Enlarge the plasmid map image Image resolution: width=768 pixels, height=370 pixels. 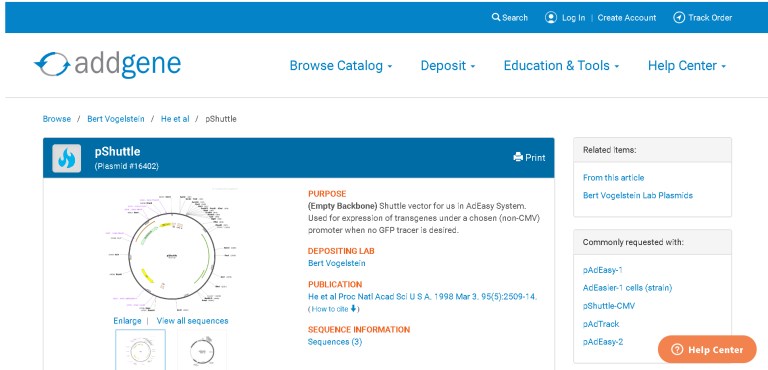pos(127,321)
